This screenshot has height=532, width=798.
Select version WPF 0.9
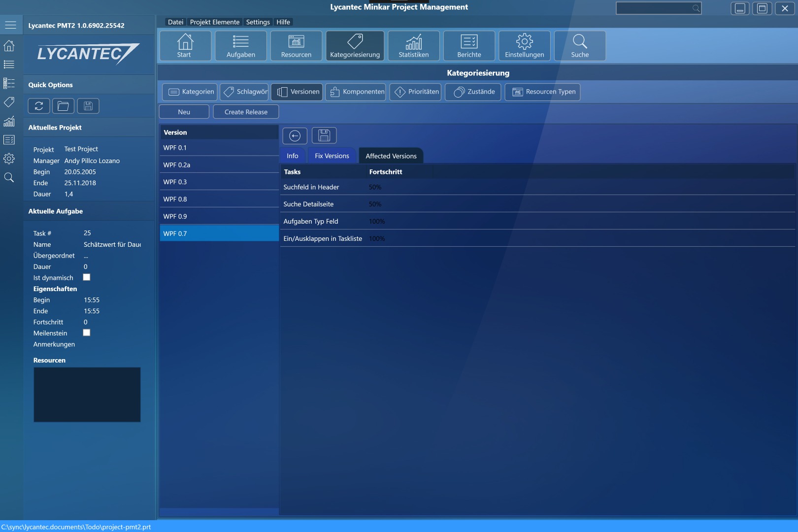219,216
